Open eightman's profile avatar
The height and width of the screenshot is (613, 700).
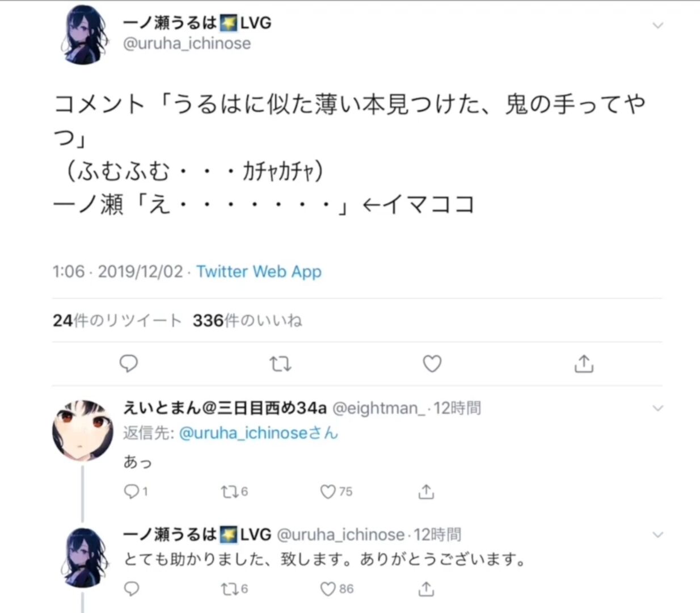coord(83,430)
